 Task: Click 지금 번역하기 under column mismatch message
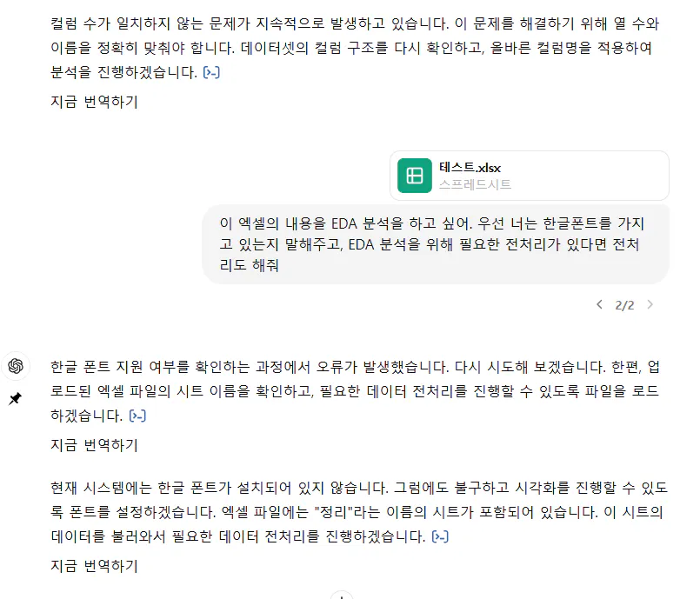(94, 102)
